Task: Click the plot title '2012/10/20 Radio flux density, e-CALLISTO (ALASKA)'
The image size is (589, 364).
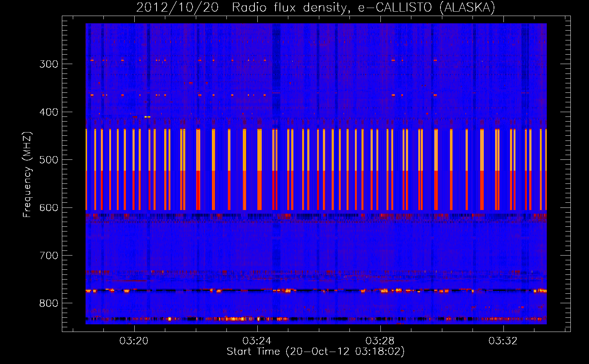Action: point(316,8)
